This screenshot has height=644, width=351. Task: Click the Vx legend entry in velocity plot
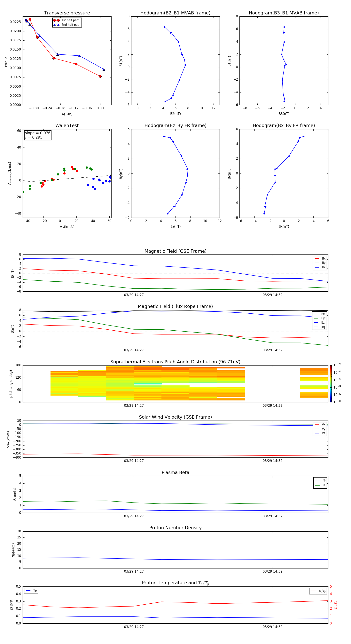320,424
